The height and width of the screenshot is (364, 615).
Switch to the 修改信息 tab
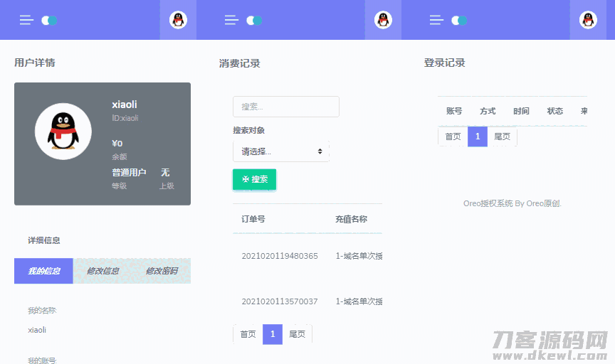pyautogui.click(x=102, y=271)
